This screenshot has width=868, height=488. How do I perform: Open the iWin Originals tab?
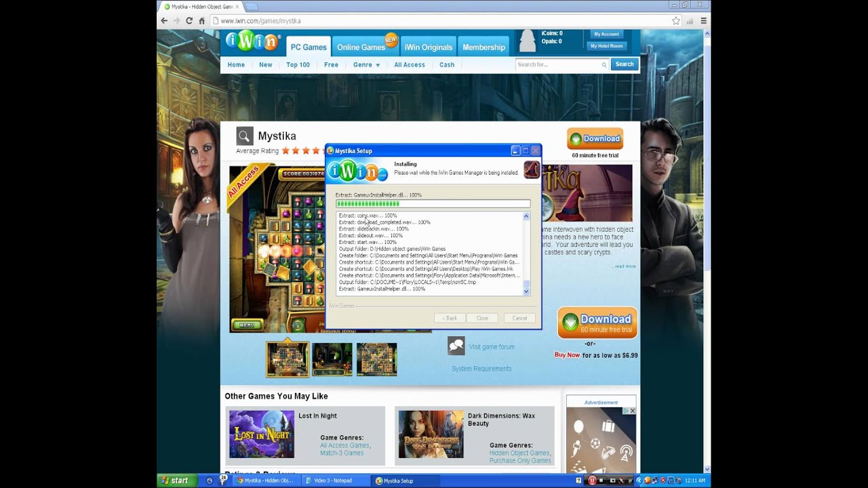click(428, 46)
